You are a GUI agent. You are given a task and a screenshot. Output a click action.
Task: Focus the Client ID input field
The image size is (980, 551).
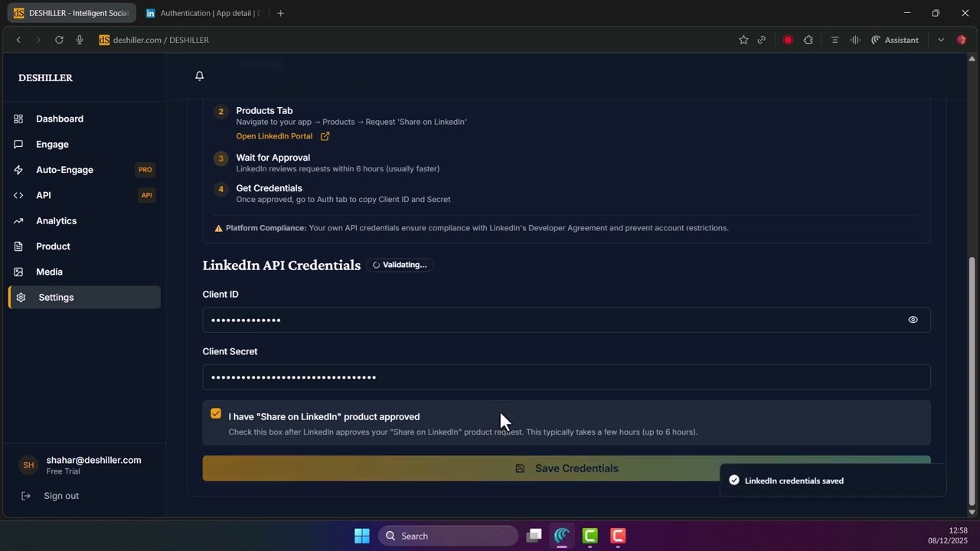567,320
